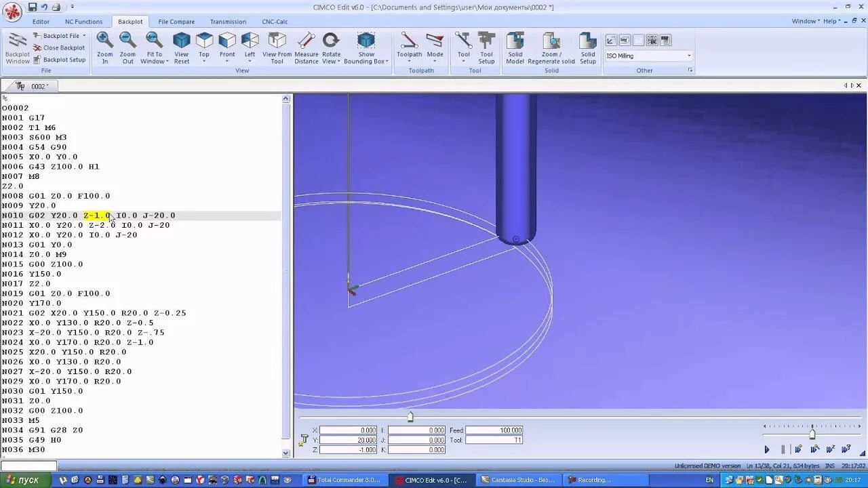868x488 pixels.
Task: Open the Window menu
Action: tap(805, 21)
